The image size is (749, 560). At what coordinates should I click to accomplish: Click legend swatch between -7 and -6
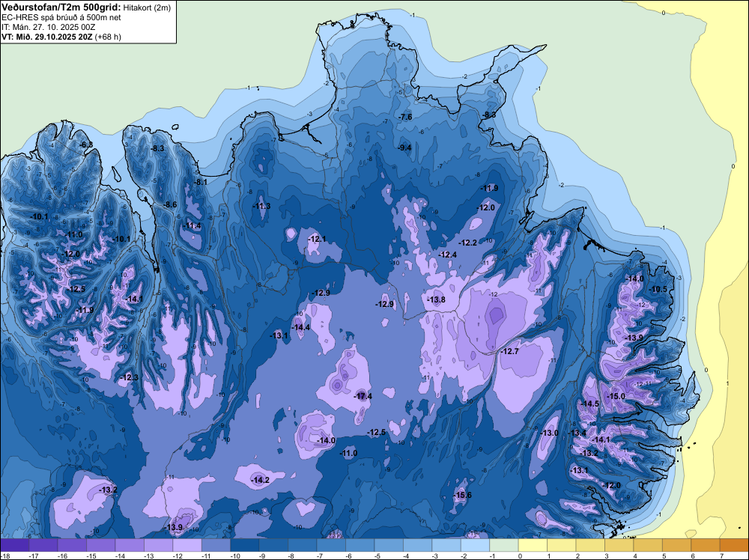point(331,545)
